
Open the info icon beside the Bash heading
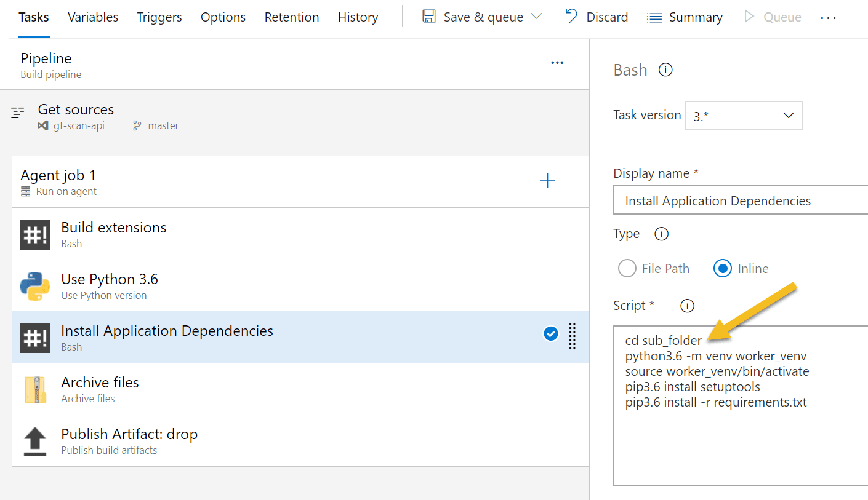(665, 69)
